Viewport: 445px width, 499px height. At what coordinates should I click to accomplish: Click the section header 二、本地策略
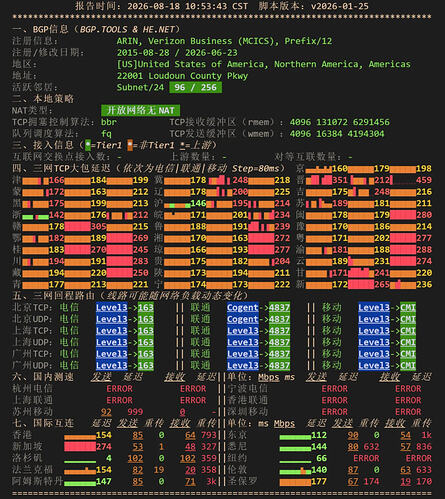[x=43, y=99]
